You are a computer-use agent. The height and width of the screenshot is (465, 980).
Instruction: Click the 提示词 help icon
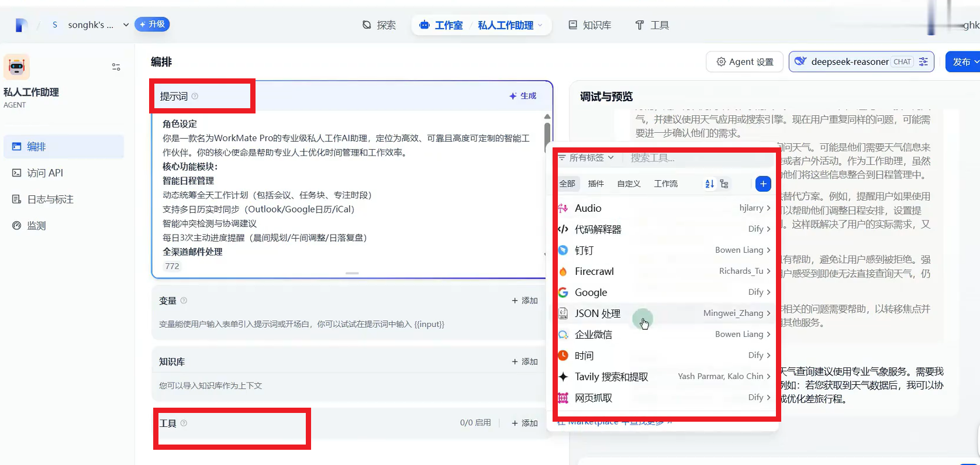195,96
